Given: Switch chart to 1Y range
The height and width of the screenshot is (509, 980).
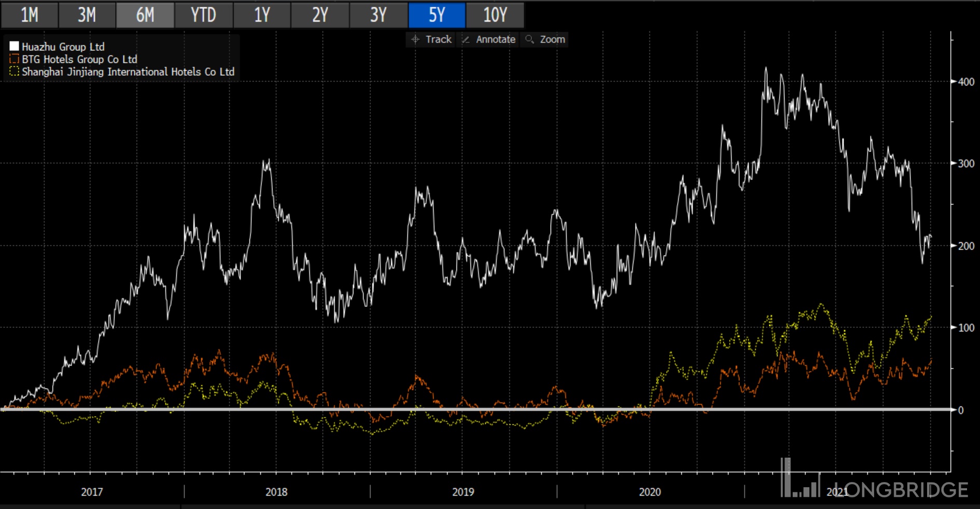Looking at the screenshot, I should 261,15.
